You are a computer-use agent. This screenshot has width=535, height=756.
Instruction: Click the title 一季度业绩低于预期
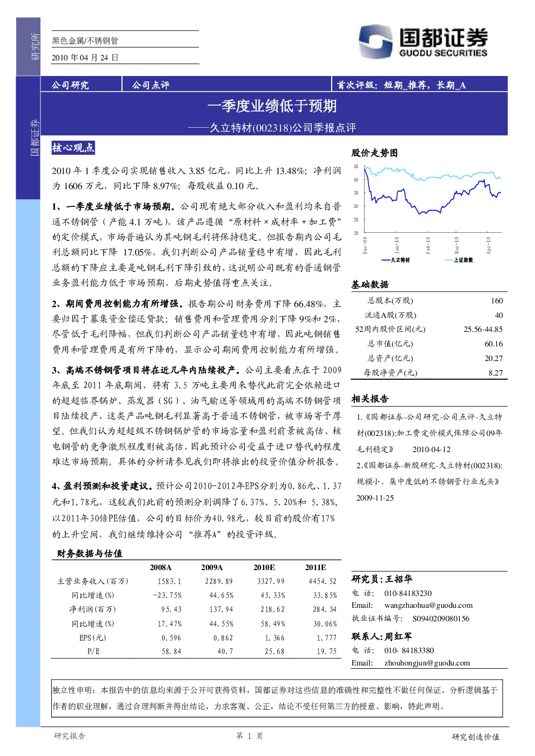(x=272, y=106)
